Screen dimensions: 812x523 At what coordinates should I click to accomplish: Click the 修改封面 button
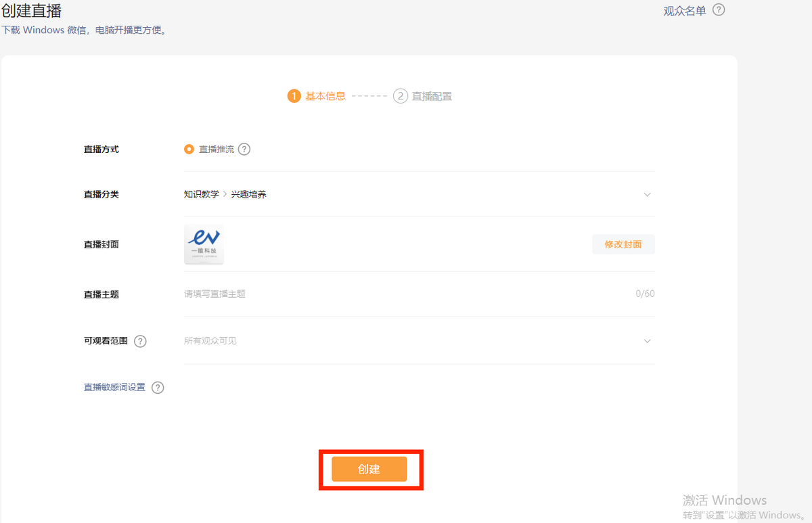[623, 244]
